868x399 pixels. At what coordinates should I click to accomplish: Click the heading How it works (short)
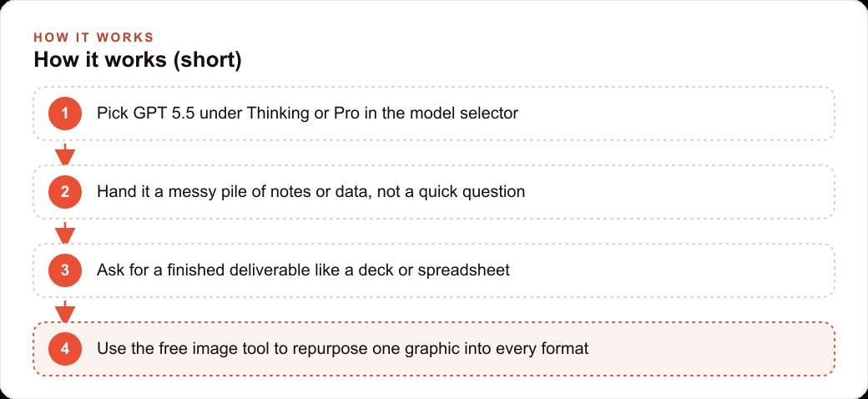(138, 60)
